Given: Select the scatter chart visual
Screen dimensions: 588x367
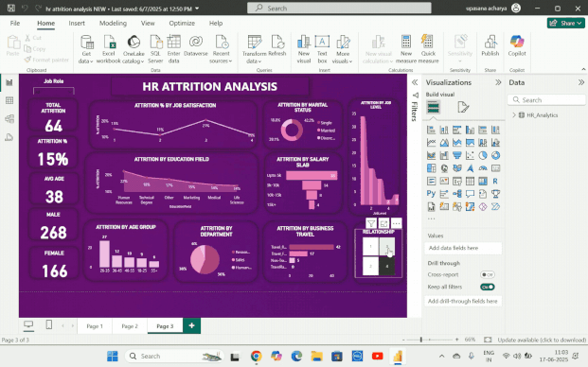Looking at the screenshot, I should (470, 155).
